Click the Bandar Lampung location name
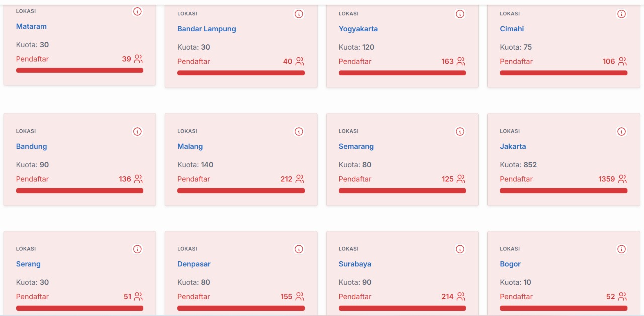644x316 pixels. click(206, 29)
